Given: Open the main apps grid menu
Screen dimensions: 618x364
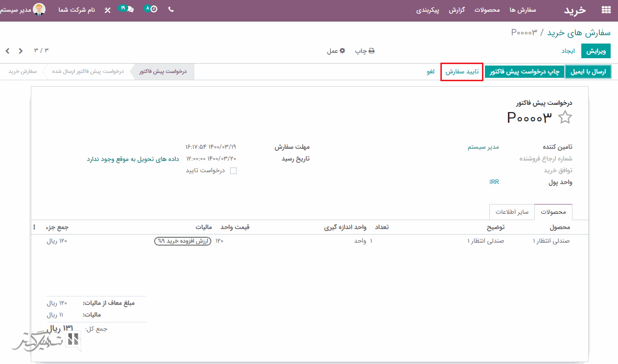Looking at the screenshot, I should (x=606, y=10).
